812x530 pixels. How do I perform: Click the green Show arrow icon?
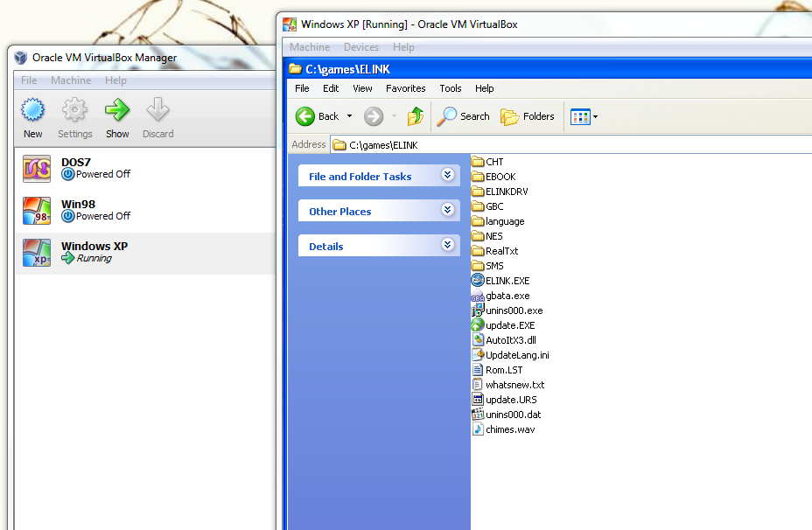[117, 109]
